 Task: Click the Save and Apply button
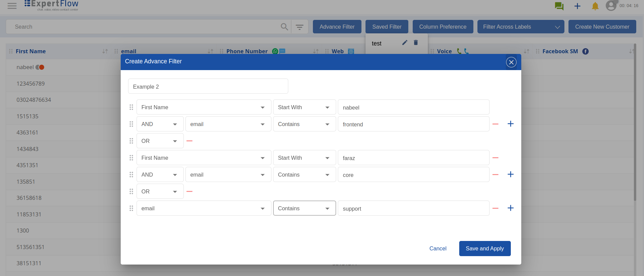tap(485, 248)
